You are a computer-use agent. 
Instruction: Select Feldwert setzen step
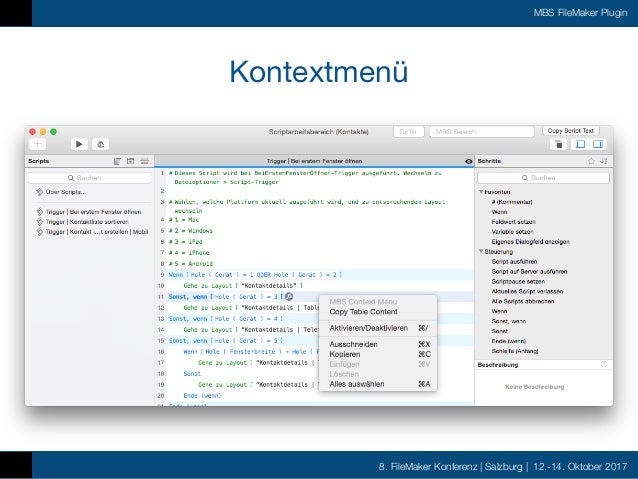click(513, 222)
